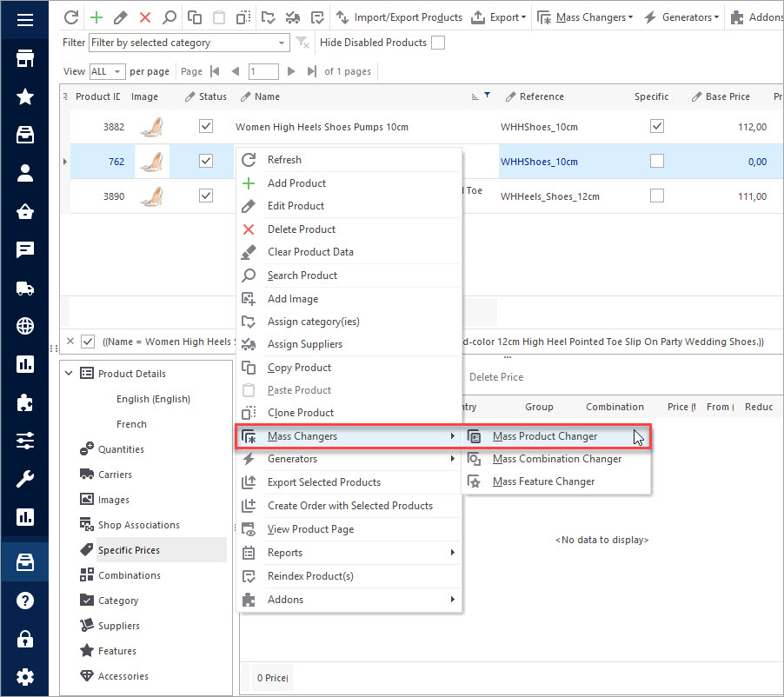784x697 pixels.
Task: Toggle the name filter expression checkbox
Action: coord(88,342)
